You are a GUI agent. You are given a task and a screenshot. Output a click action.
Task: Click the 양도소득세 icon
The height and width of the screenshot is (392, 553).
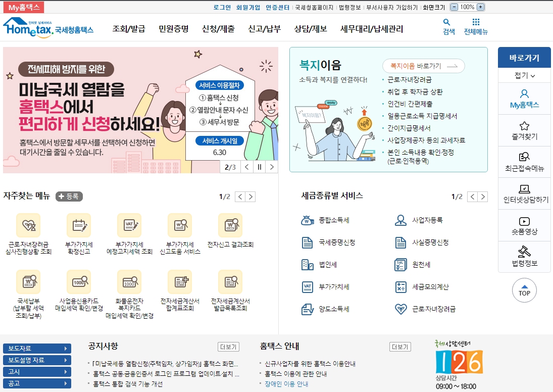(x=307, y=309)
